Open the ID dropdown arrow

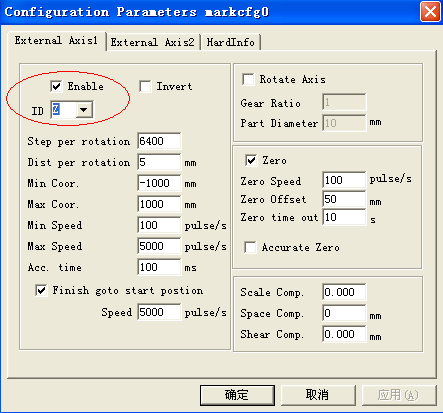pos(84,110)
